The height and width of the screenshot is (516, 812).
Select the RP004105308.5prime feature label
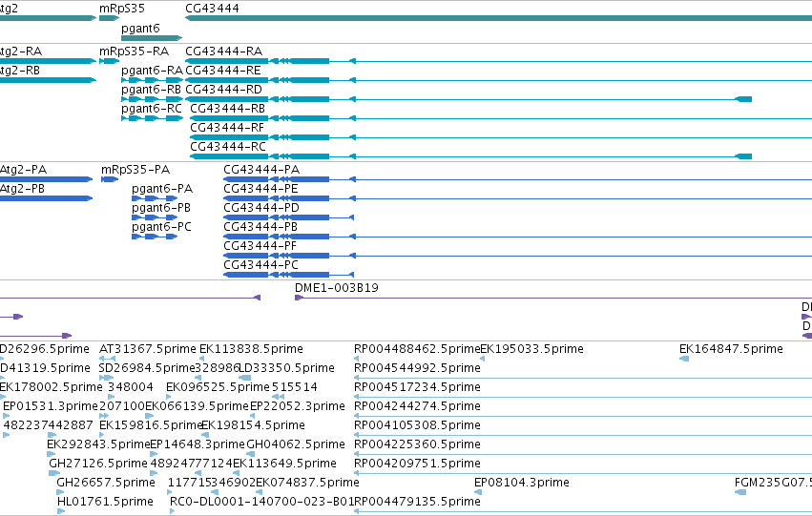point(417,426)
